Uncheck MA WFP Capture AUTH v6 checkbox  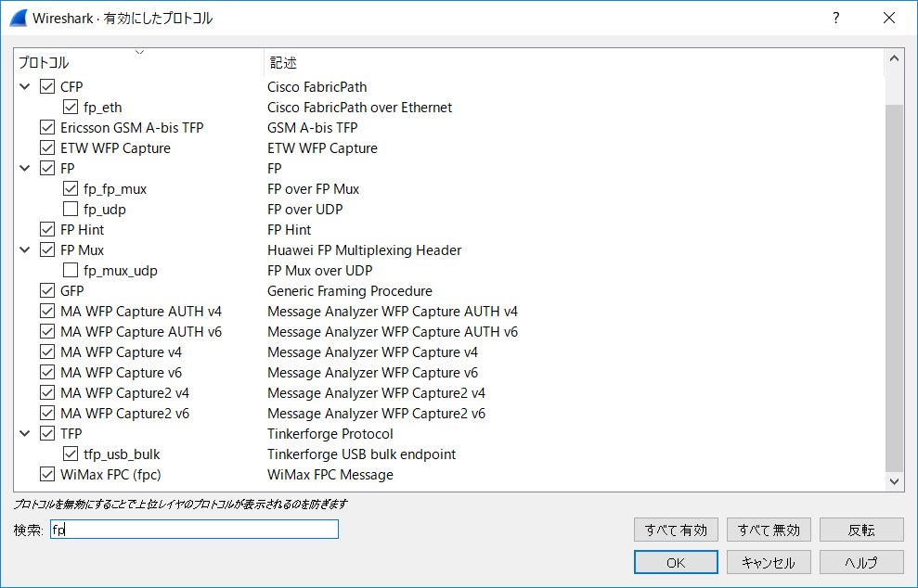click(47, 332)
